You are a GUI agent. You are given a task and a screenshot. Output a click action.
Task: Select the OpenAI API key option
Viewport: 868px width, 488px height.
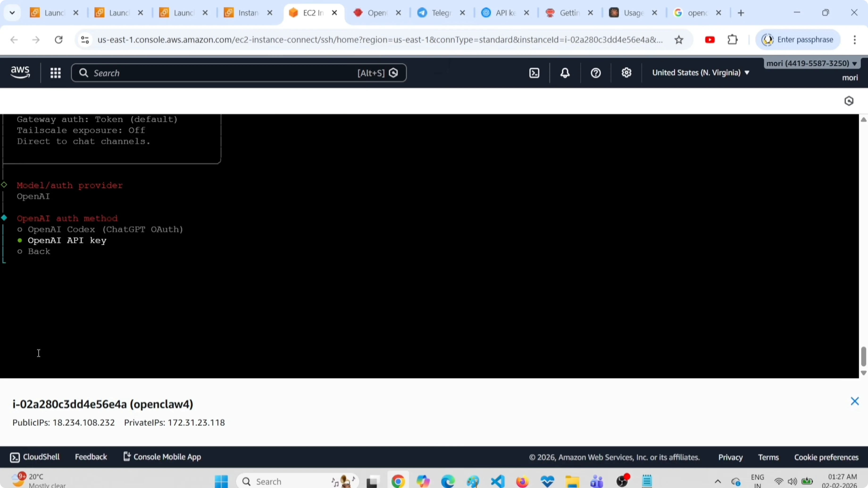click(x=67, y=241)
